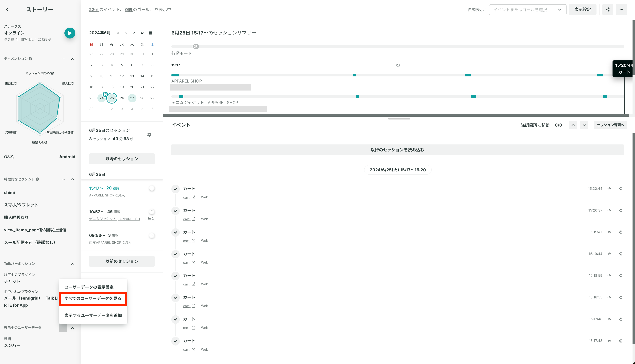Click the green play button next to オンライン
Screen dimensions: 635x364
click(x=70, y=33)
